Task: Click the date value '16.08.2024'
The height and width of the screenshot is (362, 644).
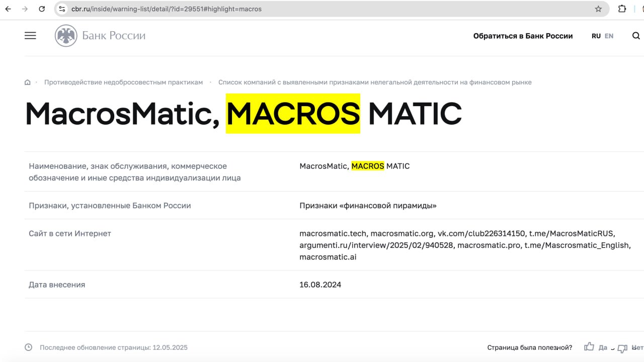Action: pyautogui.click(x=320, y=285)
